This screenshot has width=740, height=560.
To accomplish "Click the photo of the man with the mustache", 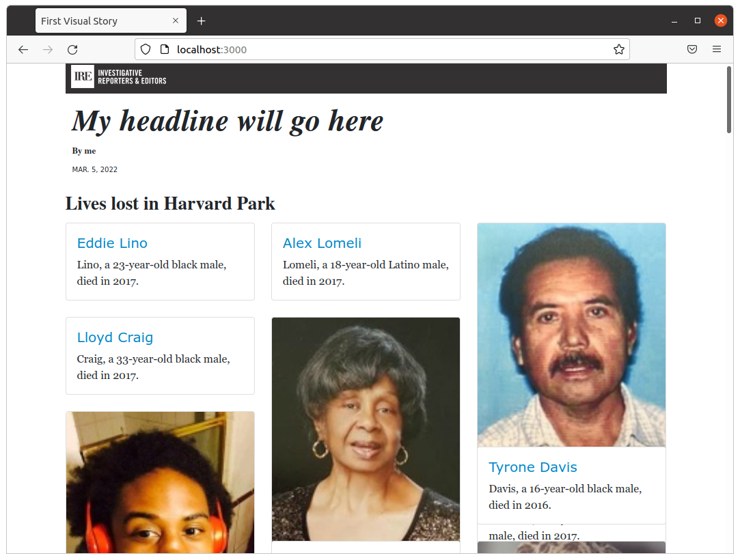I will point(571,335).
